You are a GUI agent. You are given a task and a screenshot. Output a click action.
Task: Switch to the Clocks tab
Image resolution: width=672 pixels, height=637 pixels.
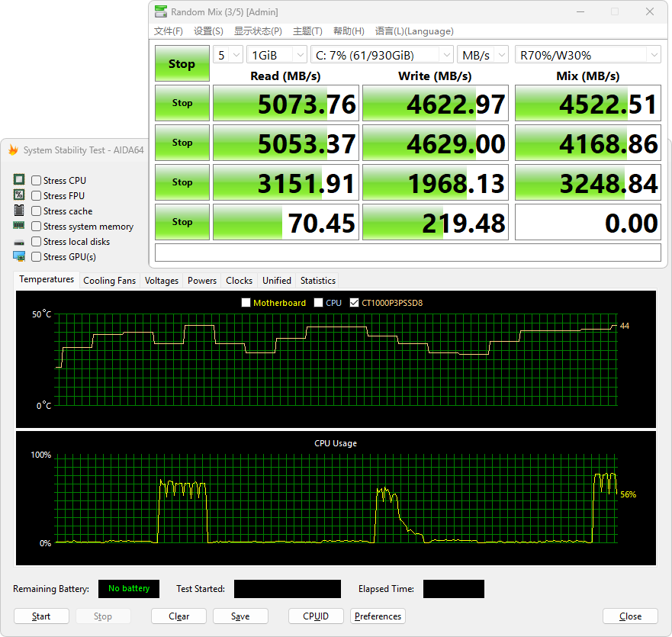(x=240, y=281)
